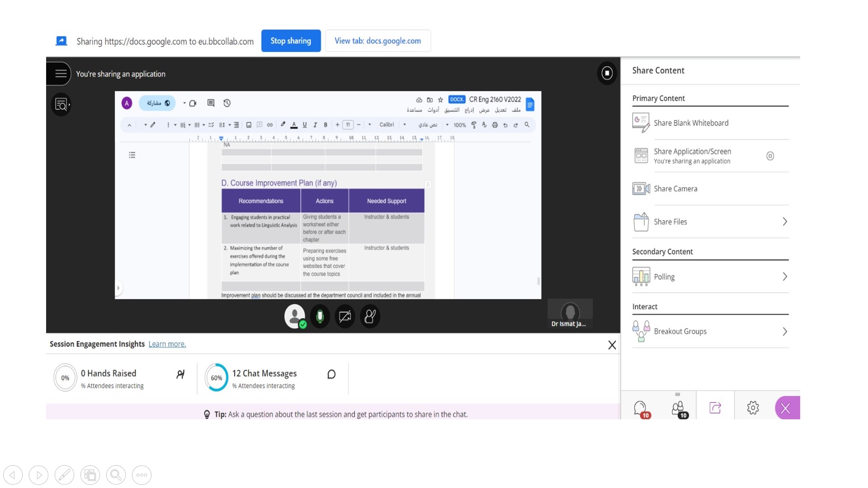Open the session menu hamburger icon

pyautogui.click(x=61, y=74)
